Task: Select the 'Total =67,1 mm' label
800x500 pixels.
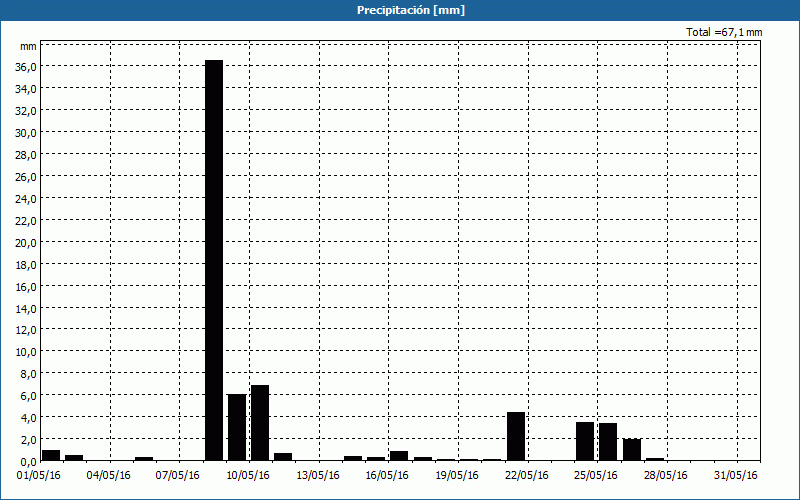Action: [x=724, y=32]
